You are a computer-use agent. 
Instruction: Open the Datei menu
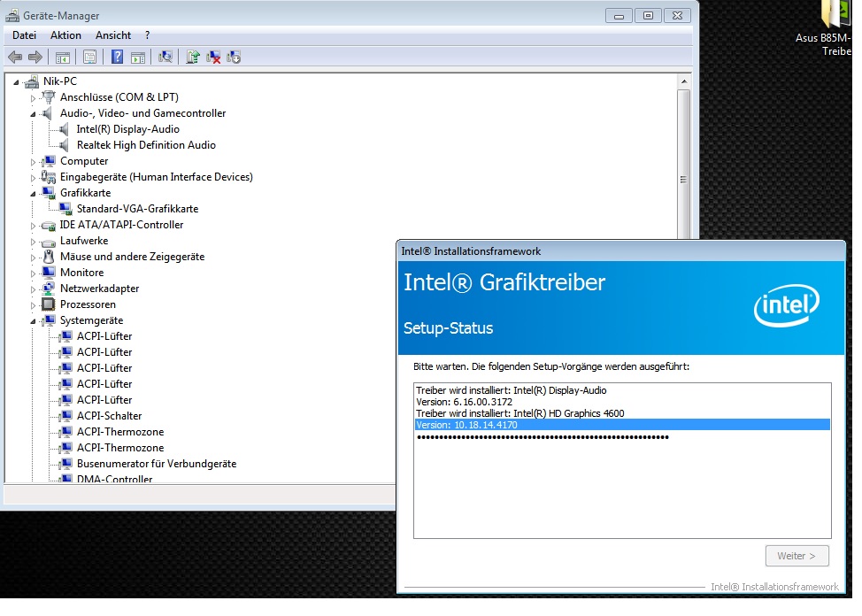(x=24, y=35)
